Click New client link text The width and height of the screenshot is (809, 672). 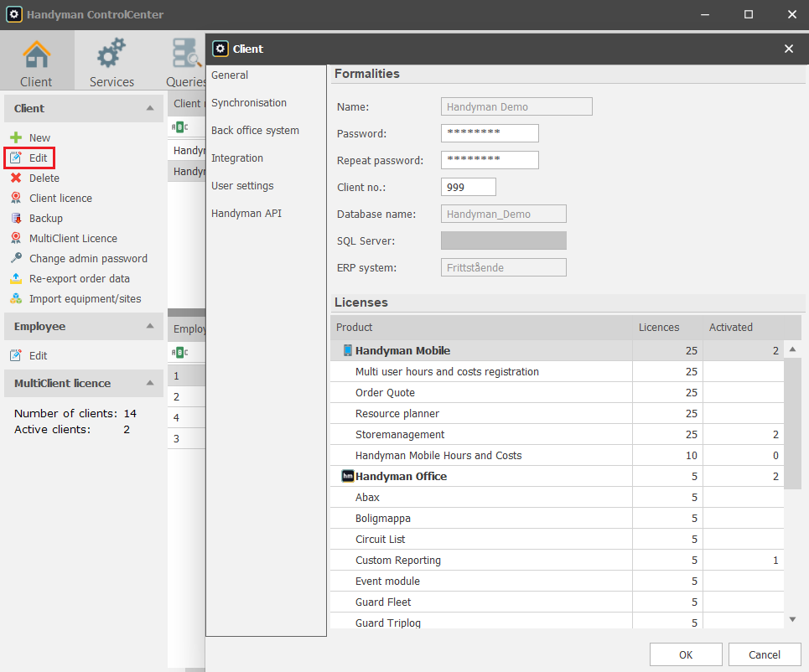39,137
